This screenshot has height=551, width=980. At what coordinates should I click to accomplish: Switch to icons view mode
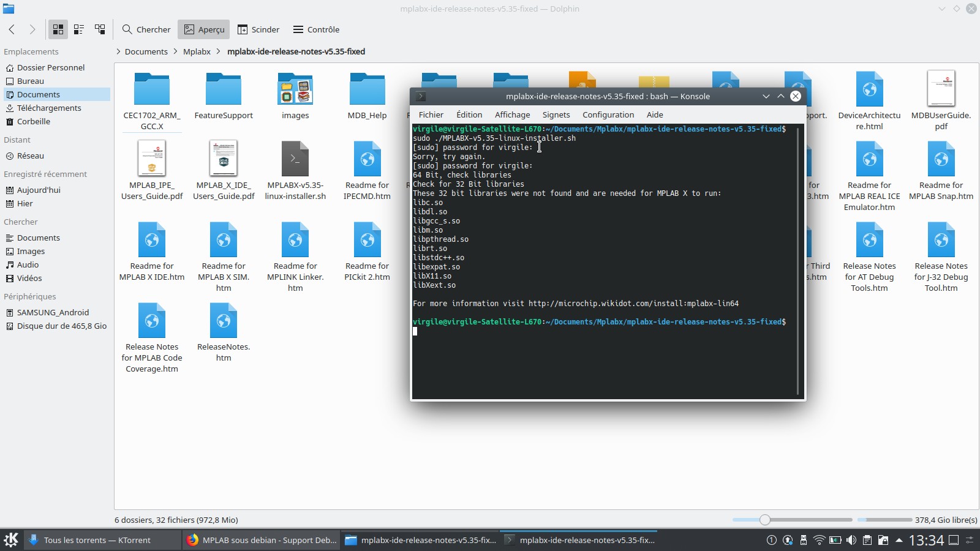click(58, 29)
